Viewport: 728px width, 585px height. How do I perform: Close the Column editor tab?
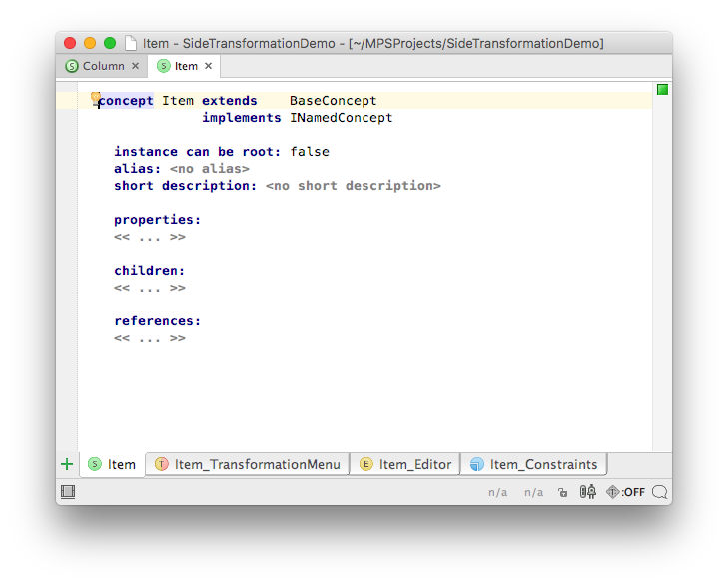tap(135, 66)
